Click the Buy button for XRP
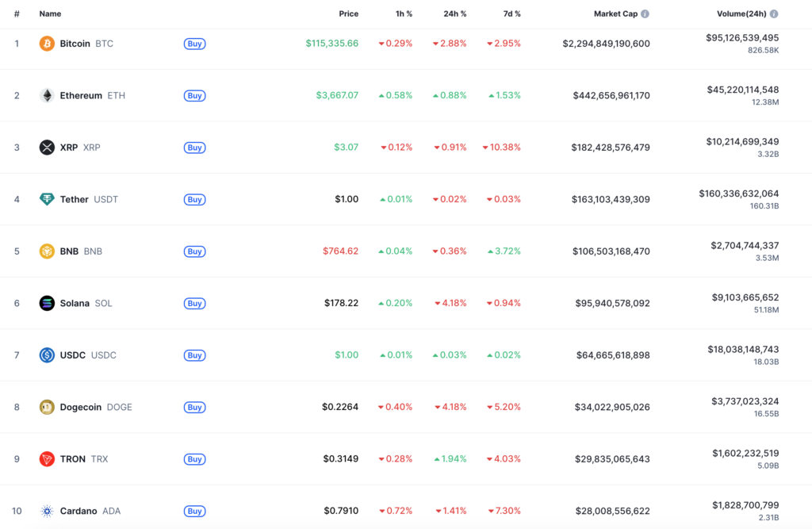This screenshot has height=529, width=812. click(195, 148)
